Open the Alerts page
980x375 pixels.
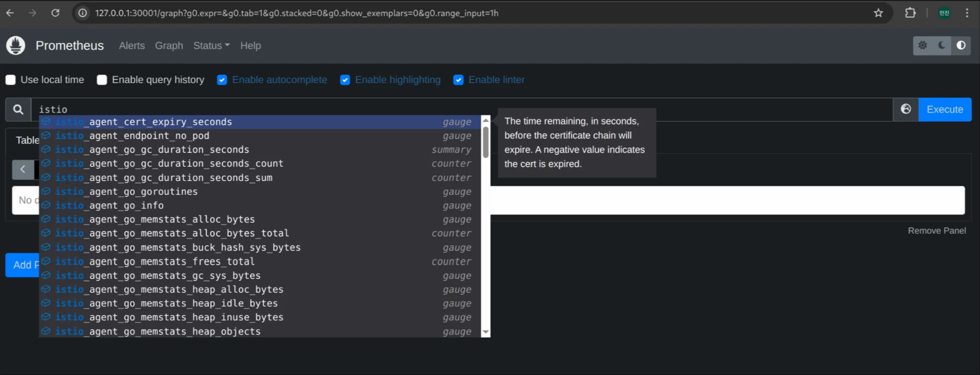(x=132, y=46)
